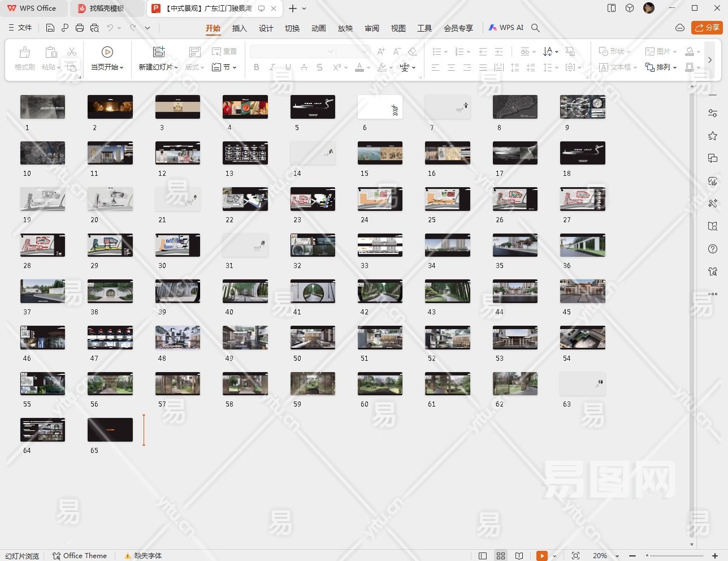Image resolution: width=728 pixels, height=561 pixels.
Task: Click the new slide icon
Action: tap(159, 52)
